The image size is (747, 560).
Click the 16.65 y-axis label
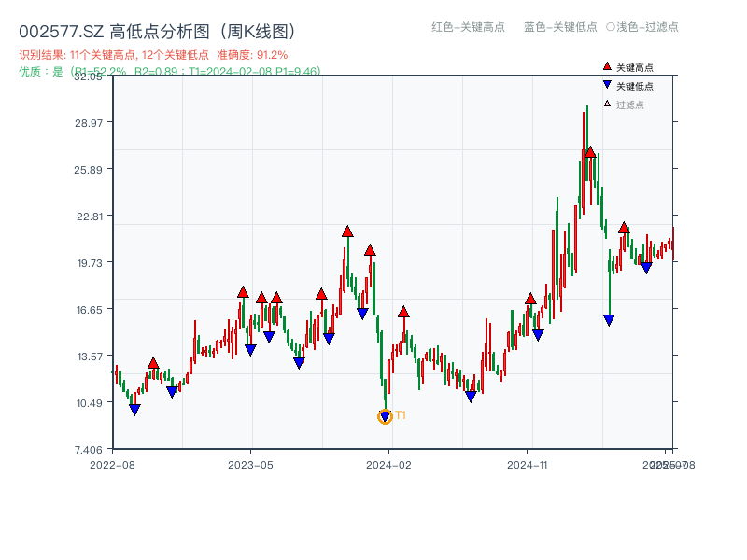[90, 310]
